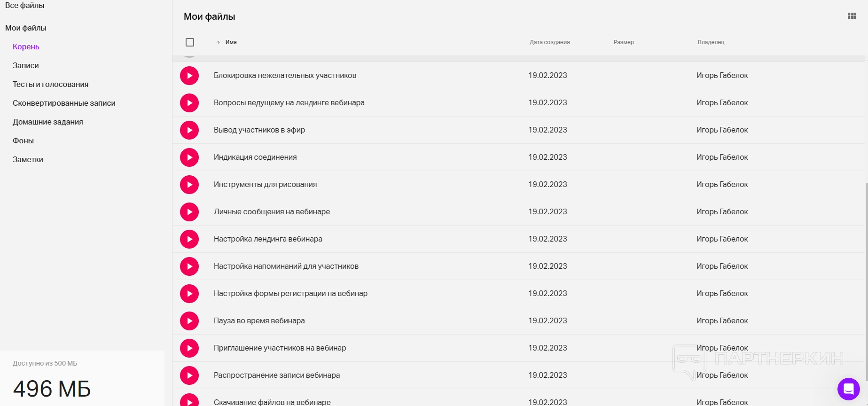Open the Домашние задания folder
Image resolution: width=868 pixels, height=406 pixels.
pyautogui.click(x=48, y=122)
